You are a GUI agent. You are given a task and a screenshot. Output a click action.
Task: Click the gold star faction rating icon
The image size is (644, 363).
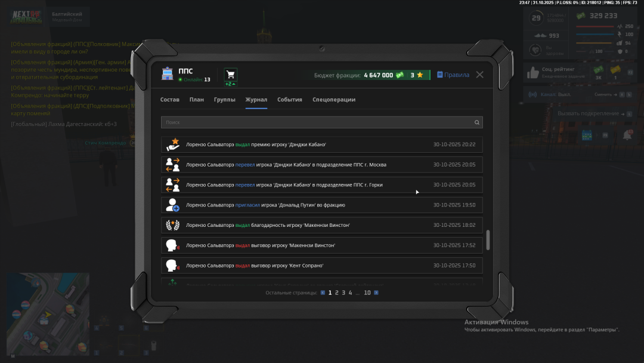coord(420,75)
